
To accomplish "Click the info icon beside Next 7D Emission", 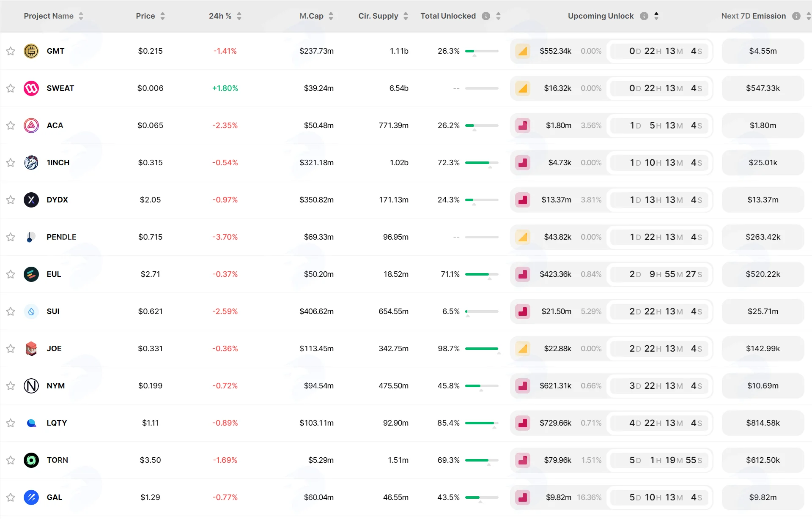I will click(796, 16).
